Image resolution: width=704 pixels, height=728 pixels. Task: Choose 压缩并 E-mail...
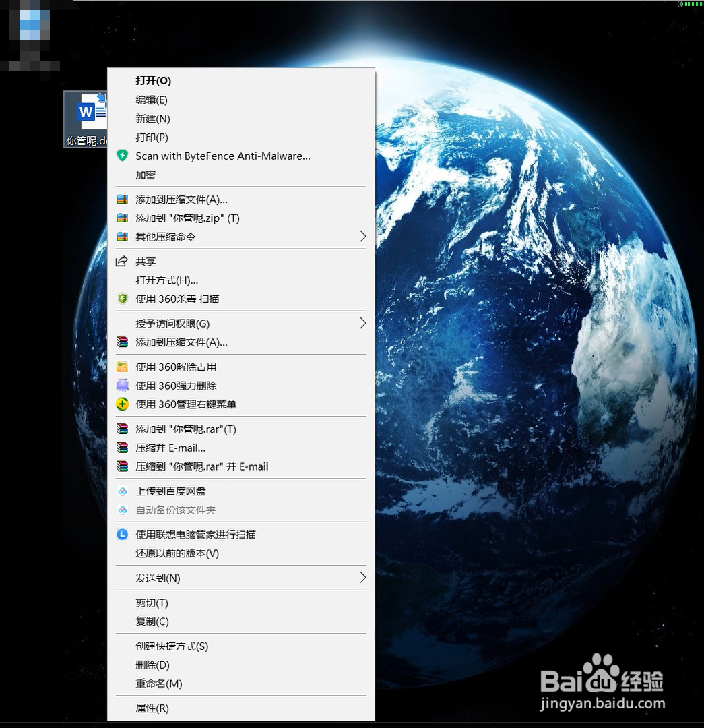[x=241, y=448]
